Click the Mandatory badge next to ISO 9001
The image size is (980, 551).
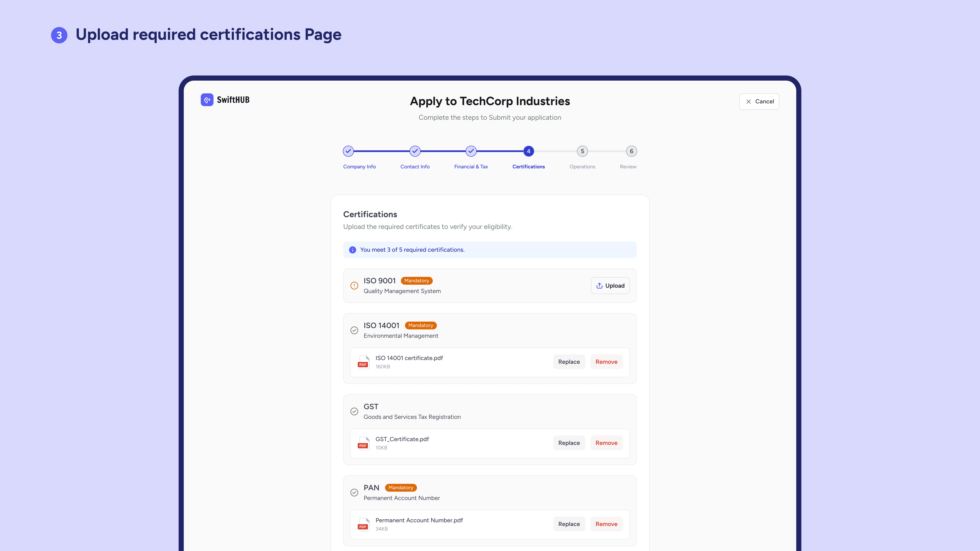tap(417, 281)
